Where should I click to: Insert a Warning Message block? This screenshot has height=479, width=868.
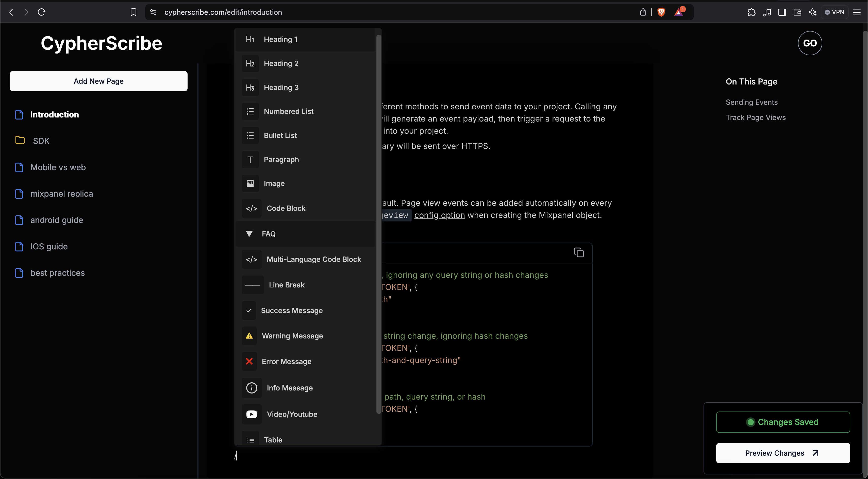[305, 336]
